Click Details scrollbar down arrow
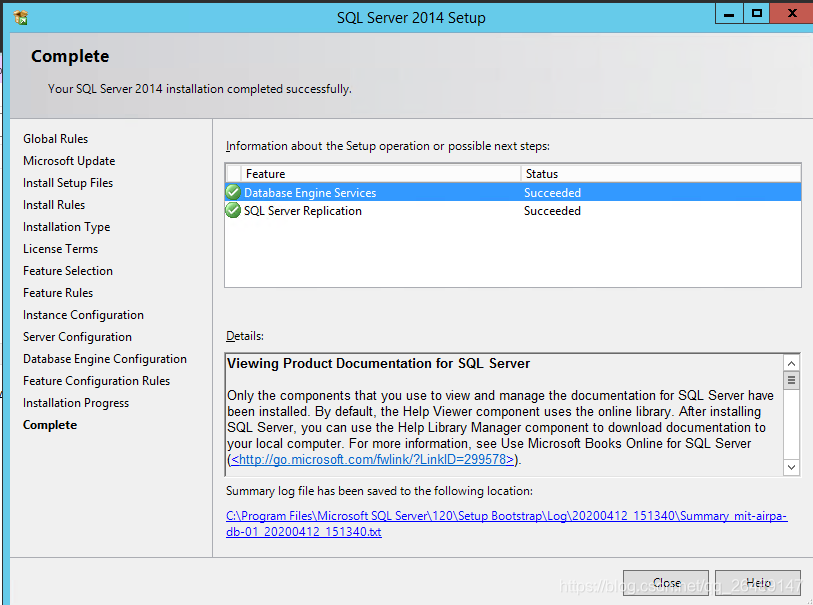Image resolution: width=813 pixels, height=605 pixels. point(791,467)
